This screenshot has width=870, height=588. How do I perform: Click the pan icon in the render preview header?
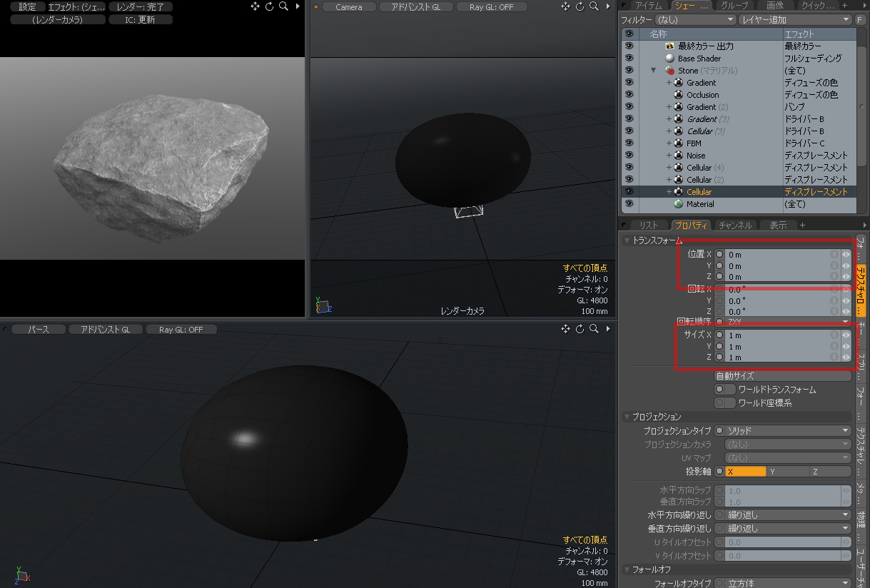(256, 6)
